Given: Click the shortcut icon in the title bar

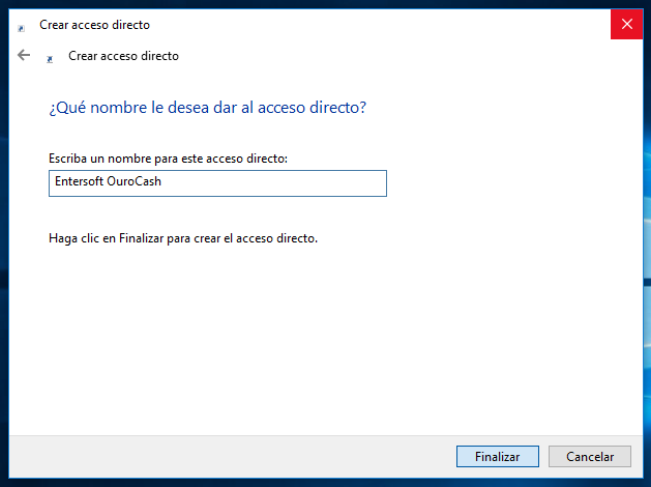Looking at the screenshot, I should 21,28.
